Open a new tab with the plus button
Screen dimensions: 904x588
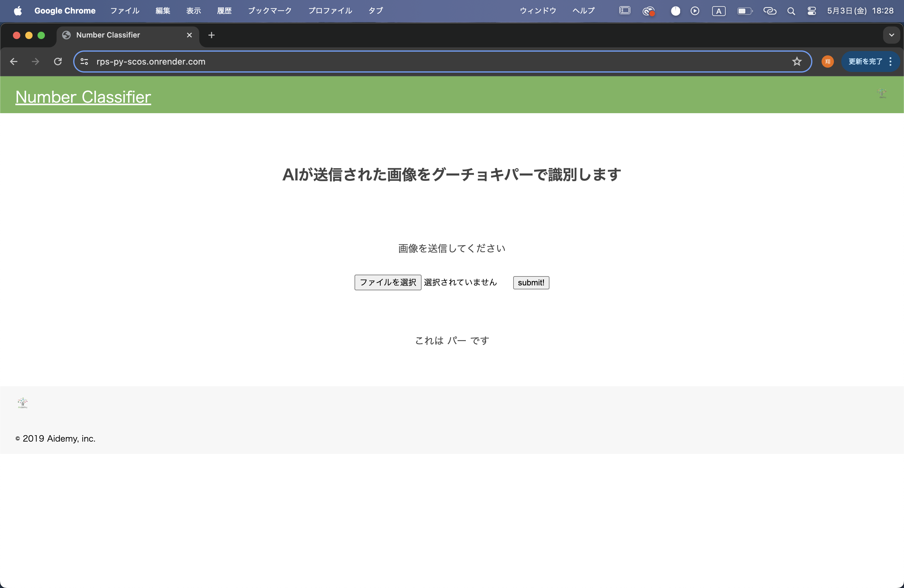211,35
